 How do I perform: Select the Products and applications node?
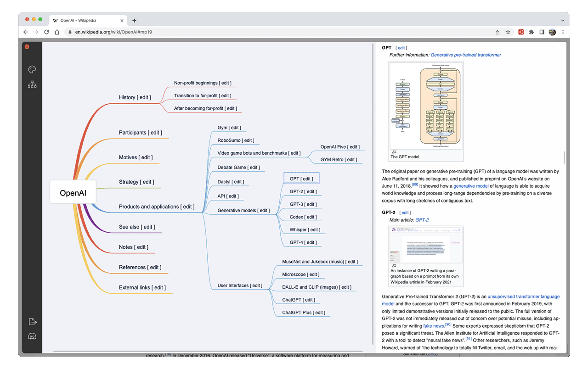[156, 207]
